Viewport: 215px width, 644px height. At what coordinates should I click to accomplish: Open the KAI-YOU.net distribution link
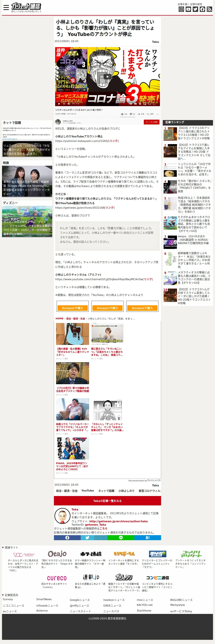pyautogui.click(x=145, y=605)
